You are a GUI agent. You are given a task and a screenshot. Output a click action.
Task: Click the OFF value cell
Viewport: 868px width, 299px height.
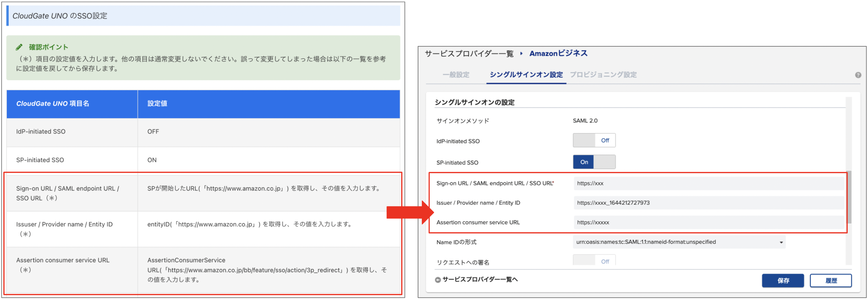click(x=269, y=132)
